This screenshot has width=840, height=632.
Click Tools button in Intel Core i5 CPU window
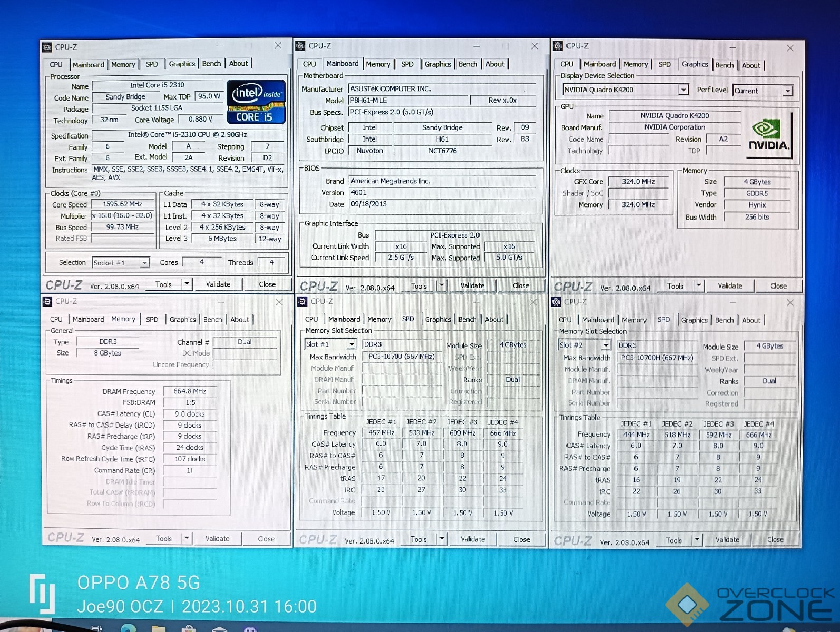tap(163, 284)
